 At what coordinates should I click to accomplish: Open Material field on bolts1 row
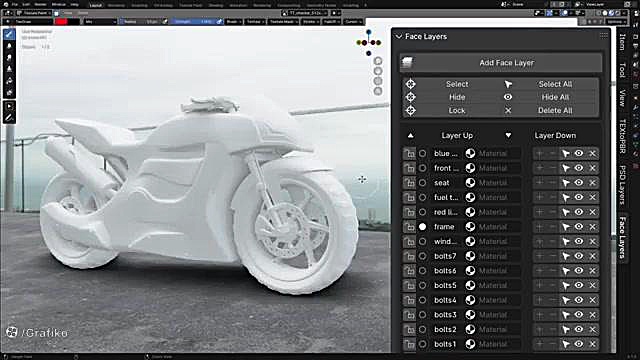coord(498,344)
